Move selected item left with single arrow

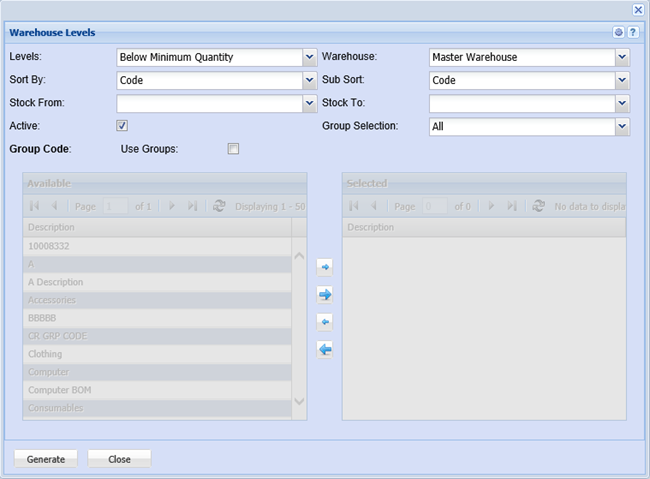coord(324,322)
